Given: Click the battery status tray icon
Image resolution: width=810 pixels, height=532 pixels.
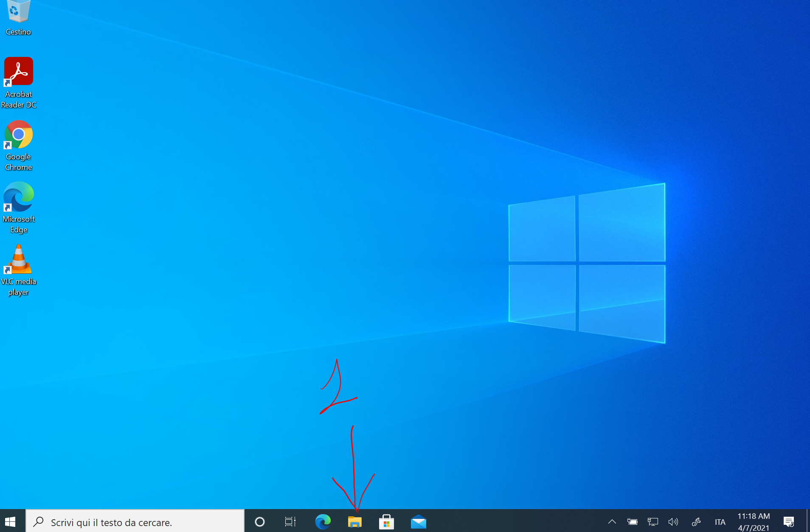Looking at the screenshot, I should [x=632, y=522].
